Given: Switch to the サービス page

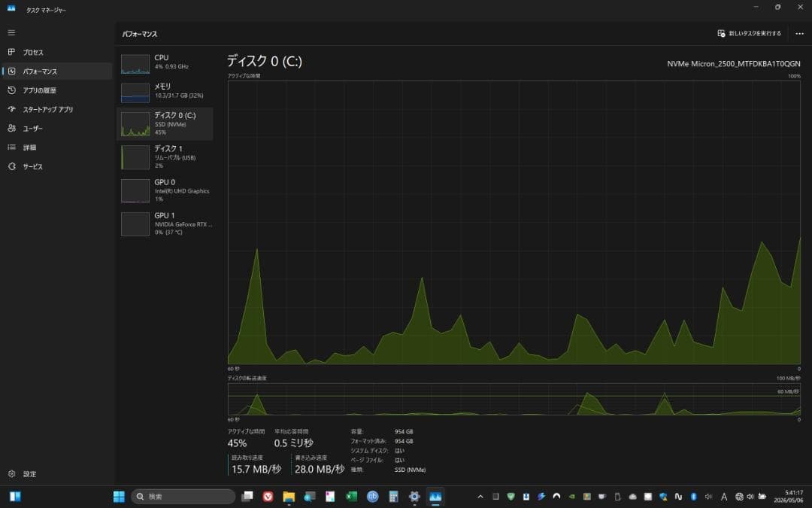Looking at the screenshot, I should [x=56, y=166].
